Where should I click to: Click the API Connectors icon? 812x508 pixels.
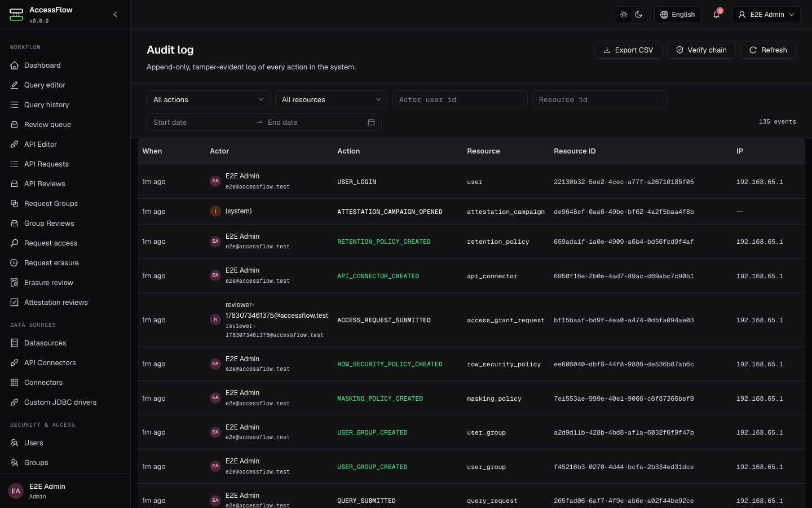(15, 363)
